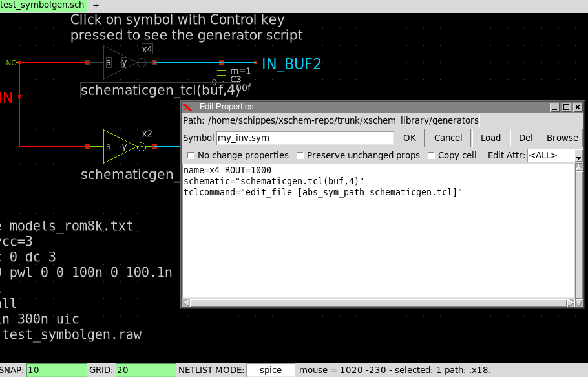Click the Load button
Image resolution: width=588 pixels, height=377 pixels.
[490, 138]
